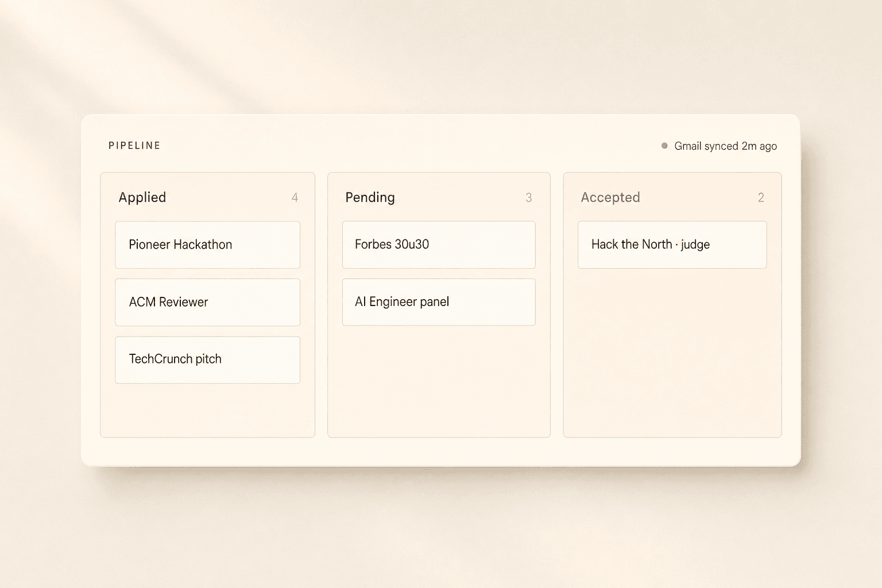Click the Forbes 30u30 card

pyautogui.click(x=438, y=245)
